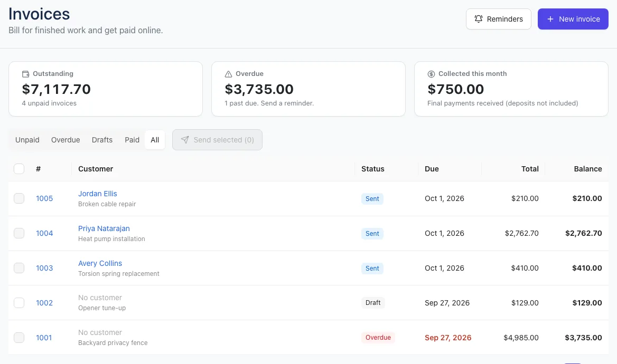The width and height of the screenshot is (617, 364).
Task: Click the $3,735.00 amount in Overdue card
Action: [x=259, y=89]
